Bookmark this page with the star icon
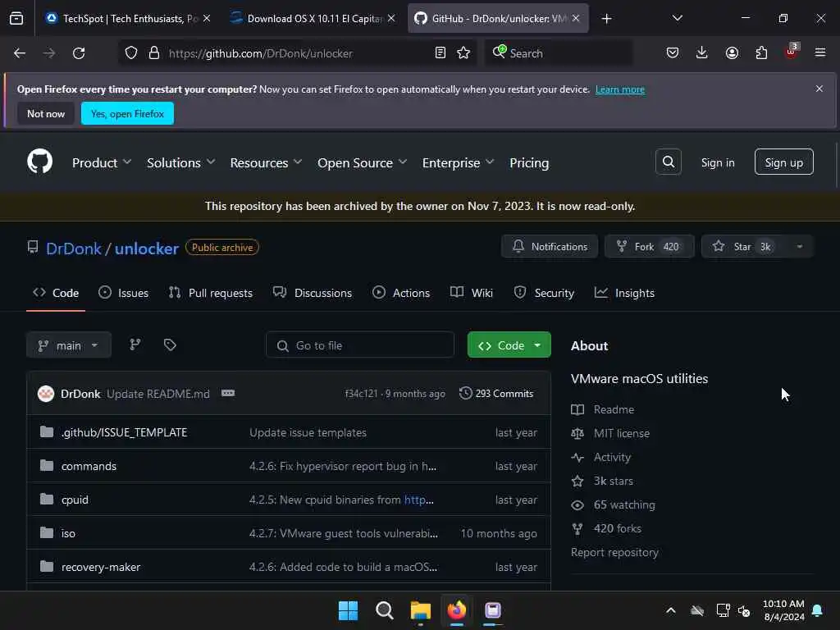Image resolution: width=840 pixels, height=630 pixels. 464,53
